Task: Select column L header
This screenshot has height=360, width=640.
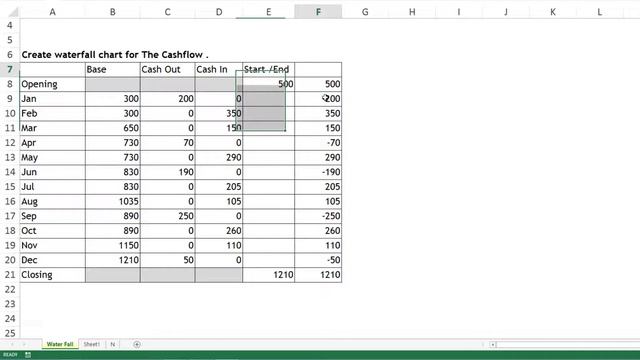Action: [600, 12]
